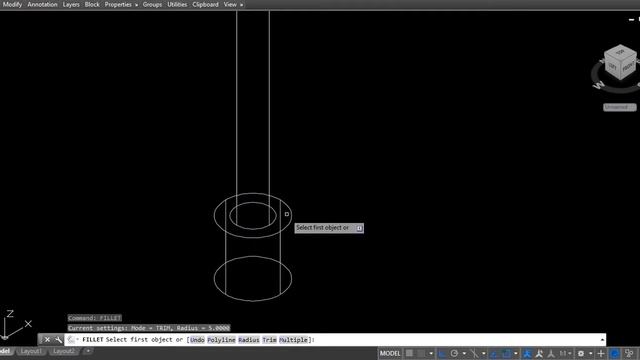The height and width of the screenshot is (360, 640).
Task: Choose the Polyline option in FILLET prompt
Action: [x=221, y=340]
